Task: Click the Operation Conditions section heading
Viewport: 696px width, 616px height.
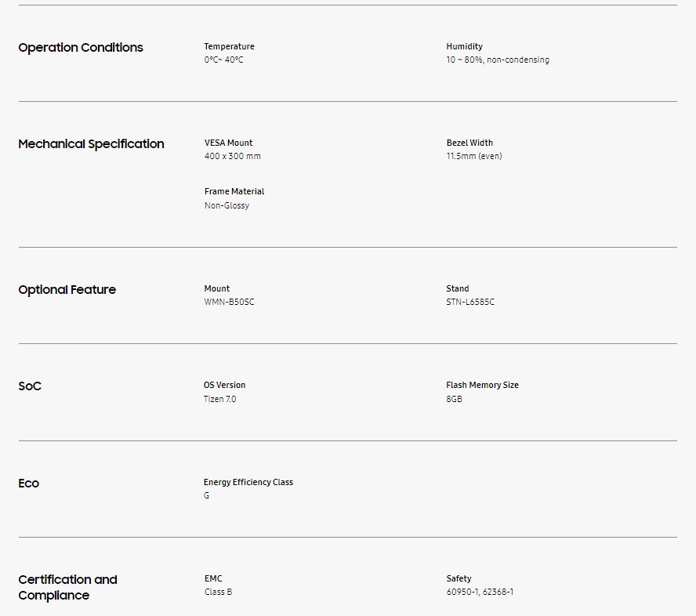Action: 81,48
